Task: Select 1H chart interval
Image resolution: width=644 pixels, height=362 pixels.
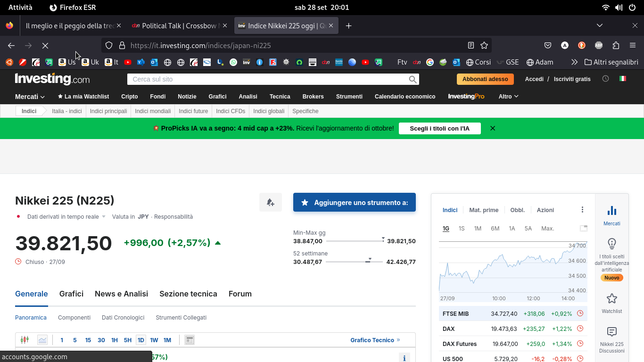Action: pos(115,340)
